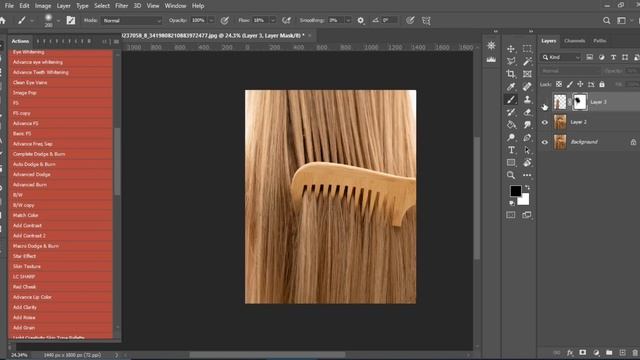Swap foreground and background colors
Screen dimensions: 640x360
(527, 187)
